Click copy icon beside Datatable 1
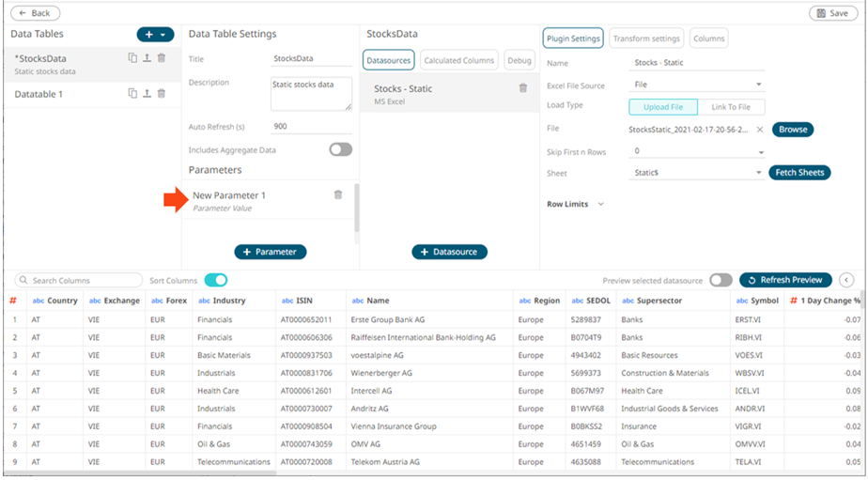 (133, 94)
